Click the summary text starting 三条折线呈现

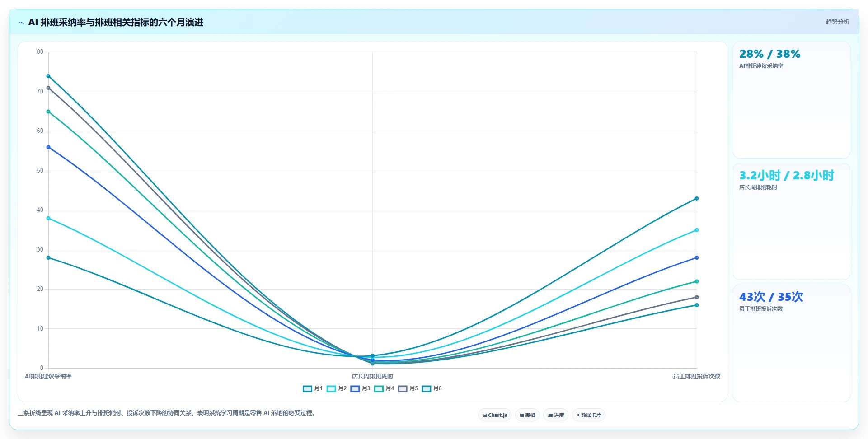167,413
